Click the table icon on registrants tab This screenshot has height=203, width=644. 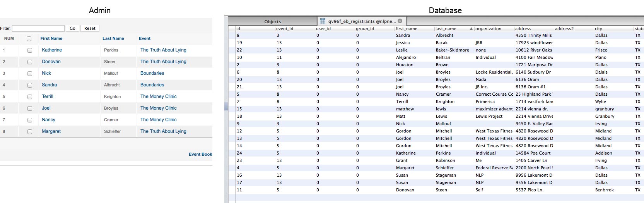tap(323, 21)
